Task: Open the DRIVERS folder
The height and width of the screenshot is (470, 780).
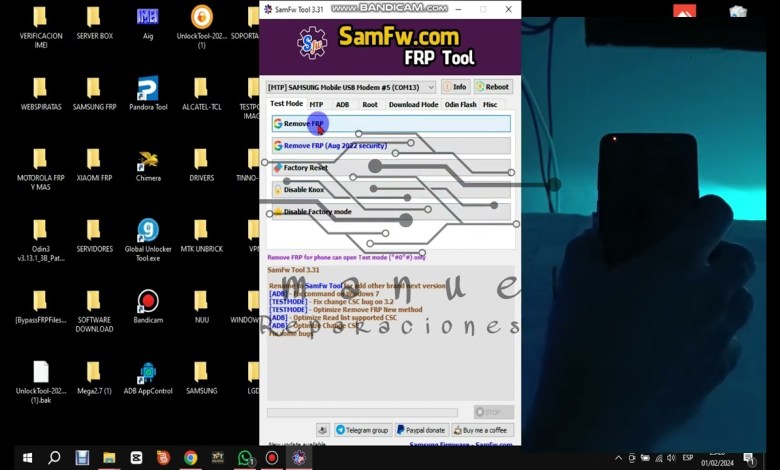Action: (201, 166)
